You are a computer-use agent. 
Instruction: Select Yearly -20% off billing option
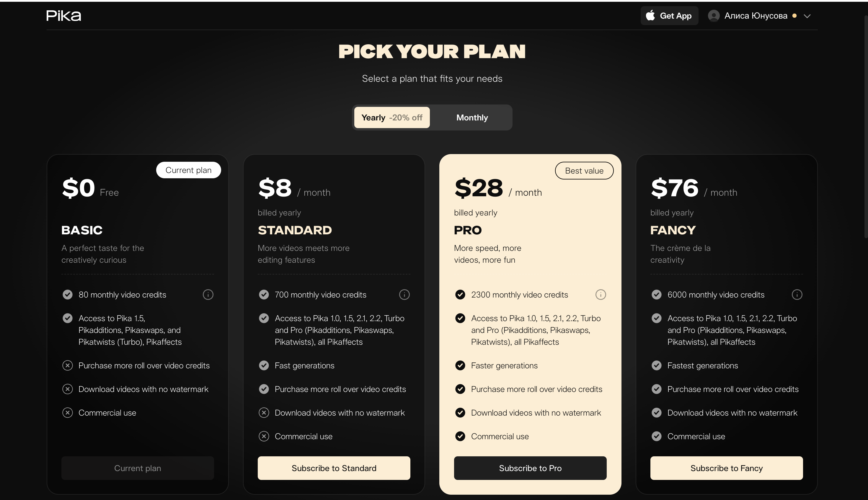391,117
